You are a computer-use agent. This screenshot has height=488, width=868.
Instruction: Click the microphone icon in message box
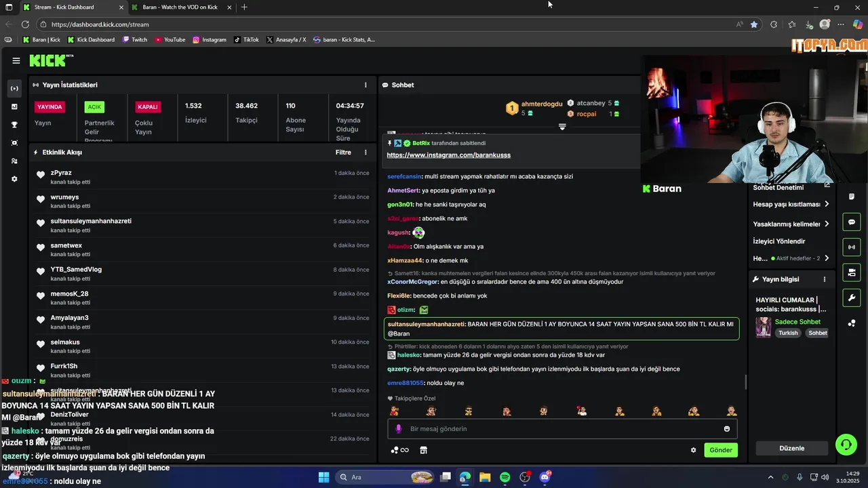coord(399,429)
